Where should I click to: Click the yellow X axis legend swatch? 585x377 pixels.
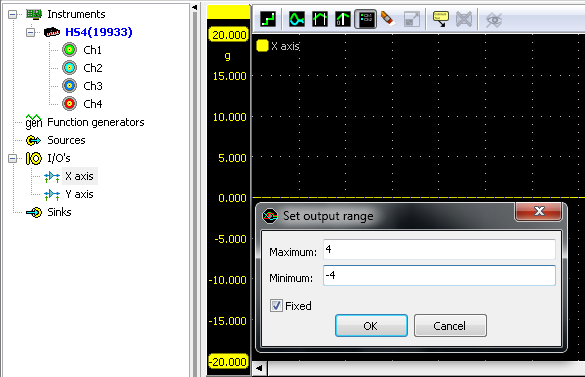[x=262, y=46]
